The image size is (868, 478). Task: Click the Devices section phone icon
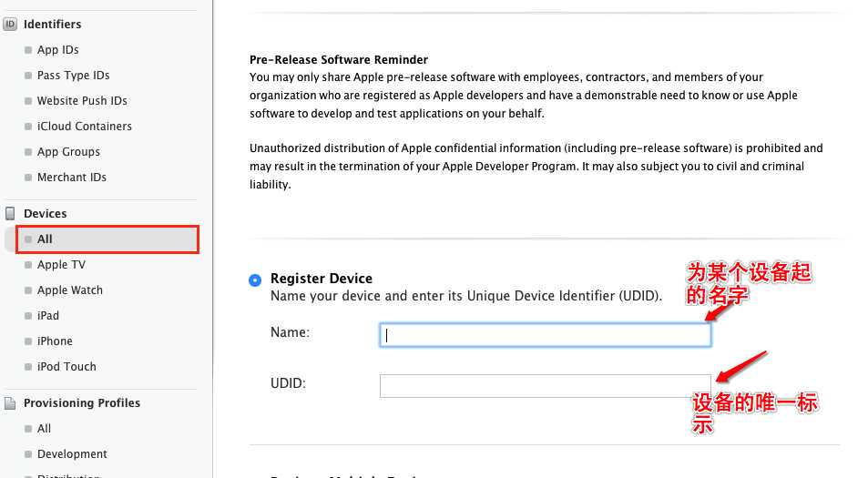[11, 214]
